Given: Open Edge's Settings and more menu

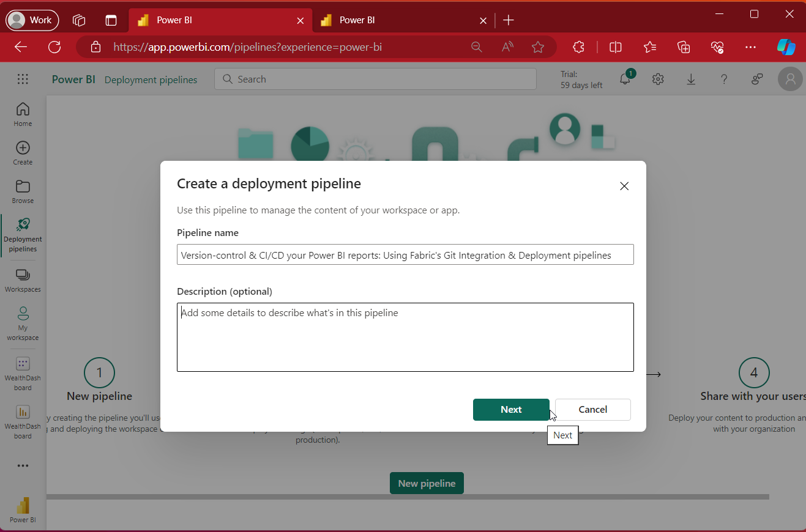Looking at the screenshot, I should click(x=751, y=47).
